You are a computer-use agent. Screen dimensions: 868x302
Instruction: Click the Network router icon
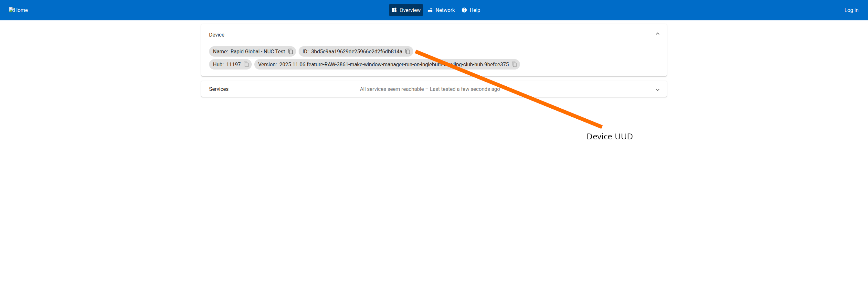pyautogui.click(x=430, y=10)
